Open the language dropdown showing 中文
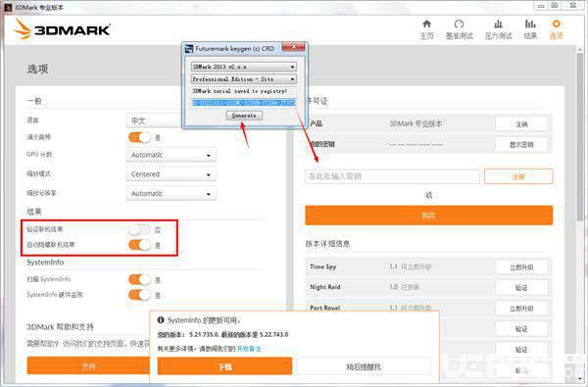This screenshot has width=588, height=387. [155, 121]
